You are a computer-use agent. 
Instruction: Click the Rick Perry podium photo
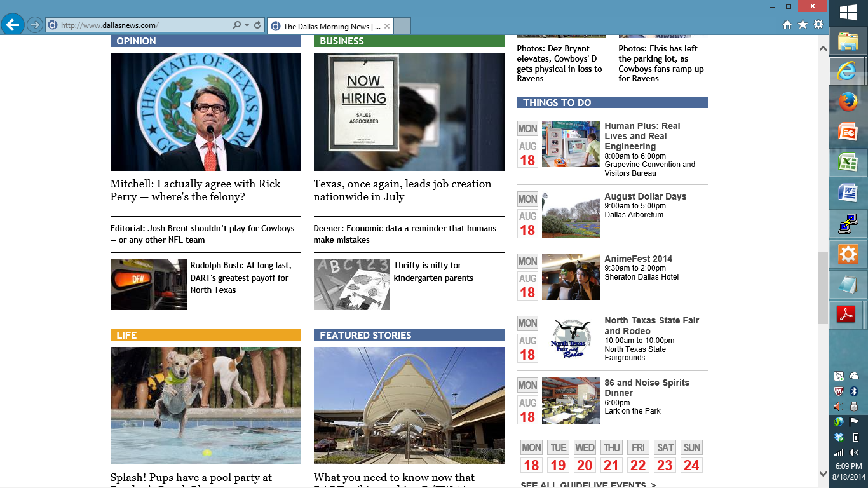(206, 112)
